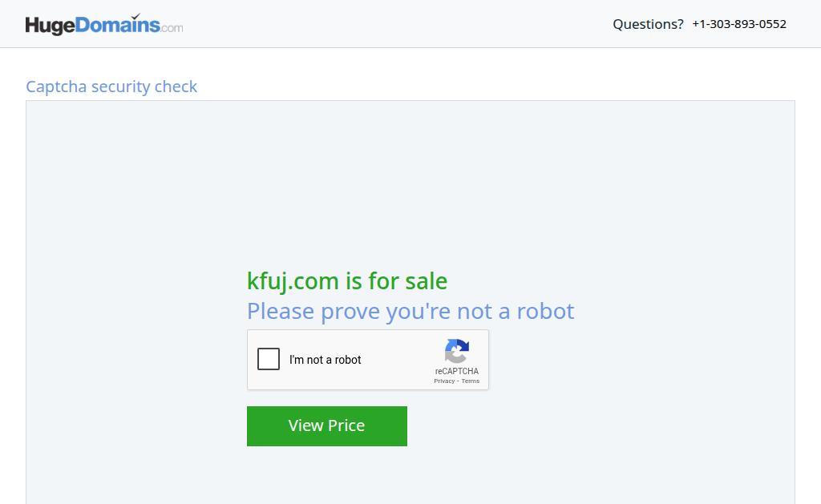Image resolution: width=821 pixels, height=504 pixels.
Task: Click the black "Huge" word in logo
Action: coord(50,26)
